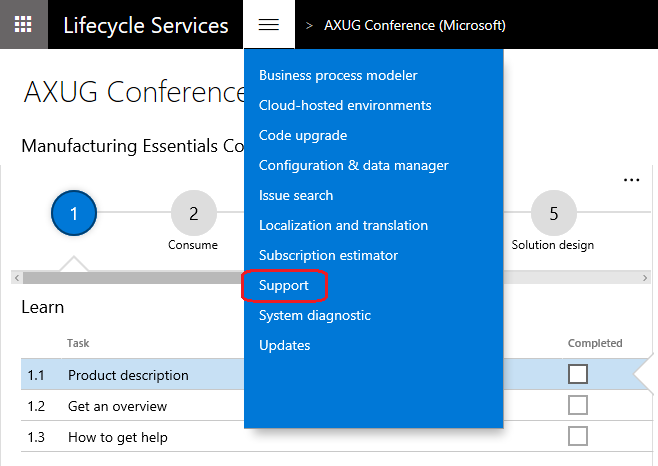This screenshot has width=658, height=466.
Task: Click Support in the menu
Action: point(284,286)
